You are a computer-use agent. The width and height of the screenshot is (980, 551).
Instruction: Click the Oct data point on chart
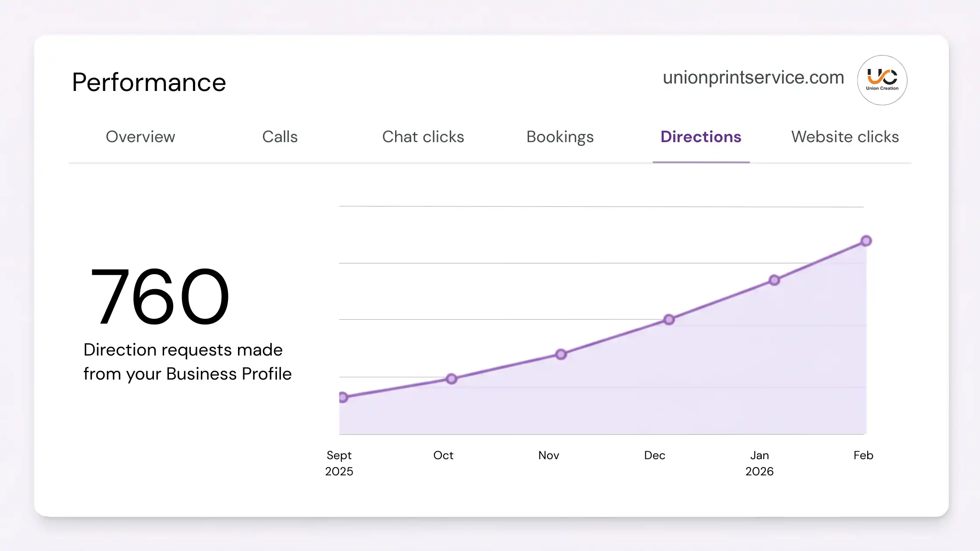tap(451, 379)
